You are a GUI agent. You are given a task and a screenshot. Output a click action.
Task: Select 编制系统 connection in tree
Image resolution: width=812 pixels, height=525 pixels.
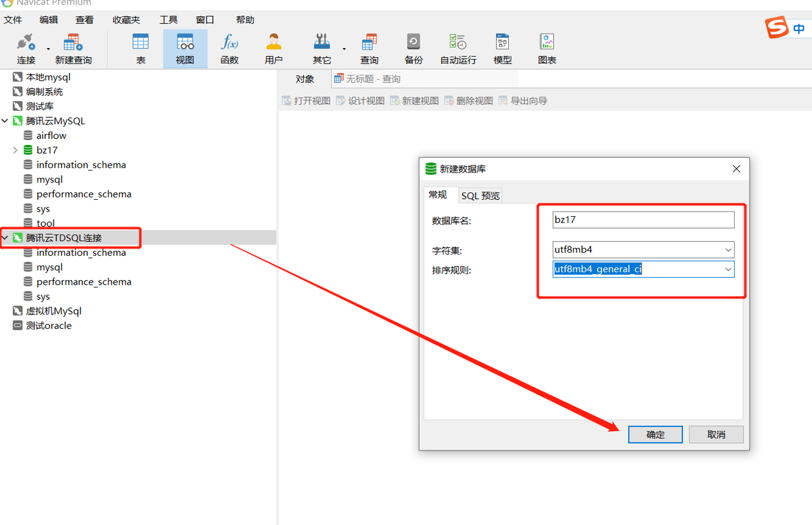[44, 91]
